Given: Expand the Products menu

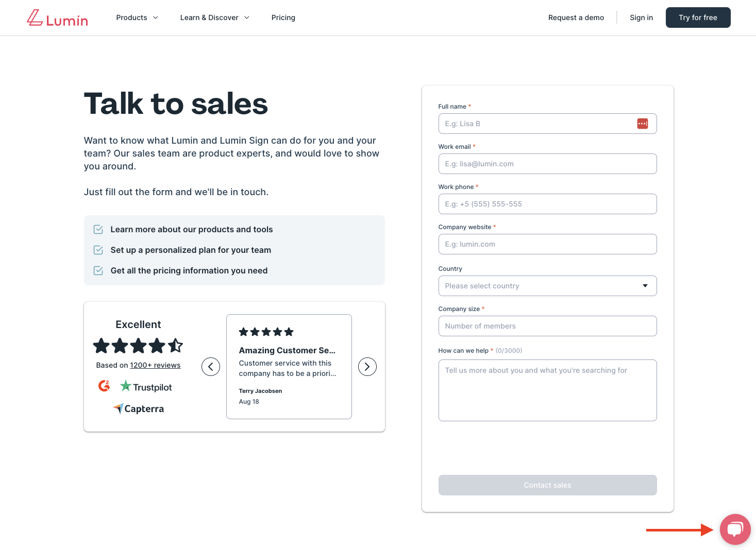Looking at the screenshot, I should click(137, 18).
